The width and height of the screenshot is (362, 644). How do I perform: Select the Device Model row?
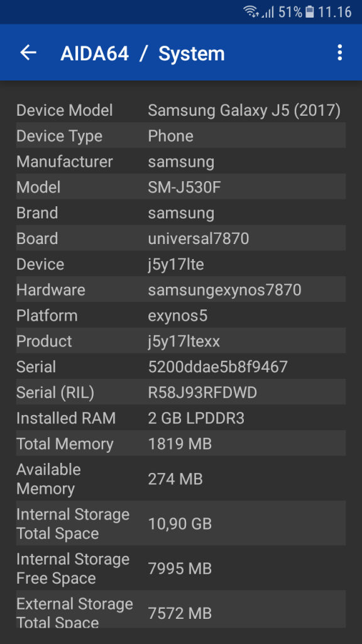(x=180, y=110)
